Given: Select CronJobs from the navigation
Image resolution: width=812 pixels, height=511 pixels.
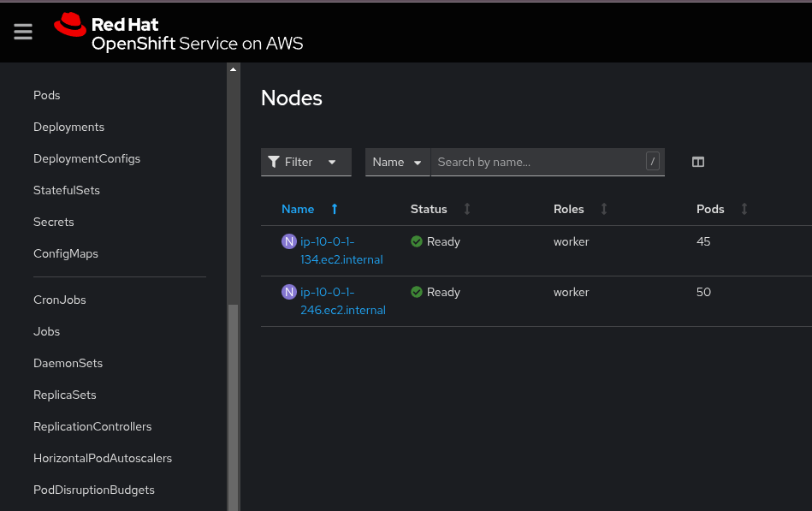Looking at the screenshot, I should [60, 300].
